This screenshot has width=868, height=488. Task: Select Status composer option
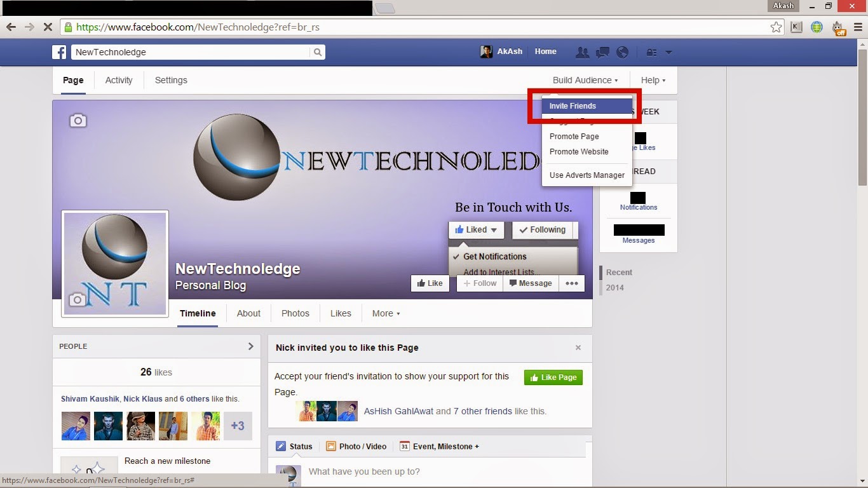pyautogui.click(x=294, y=446)
